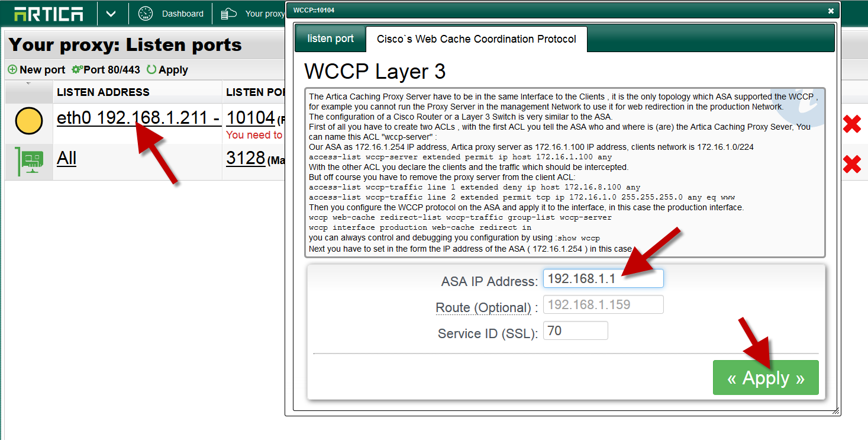
Task: Click the small sort arrow in first column header
Action: pyautogui.click(x=28, y=83)
